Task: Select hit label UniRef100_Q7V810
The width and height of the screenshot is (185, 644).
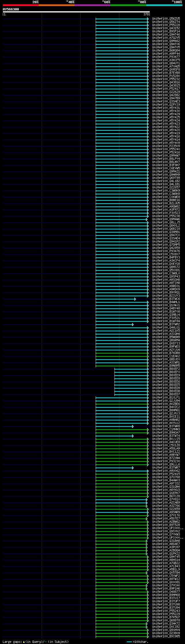Action: click(166, 499)
